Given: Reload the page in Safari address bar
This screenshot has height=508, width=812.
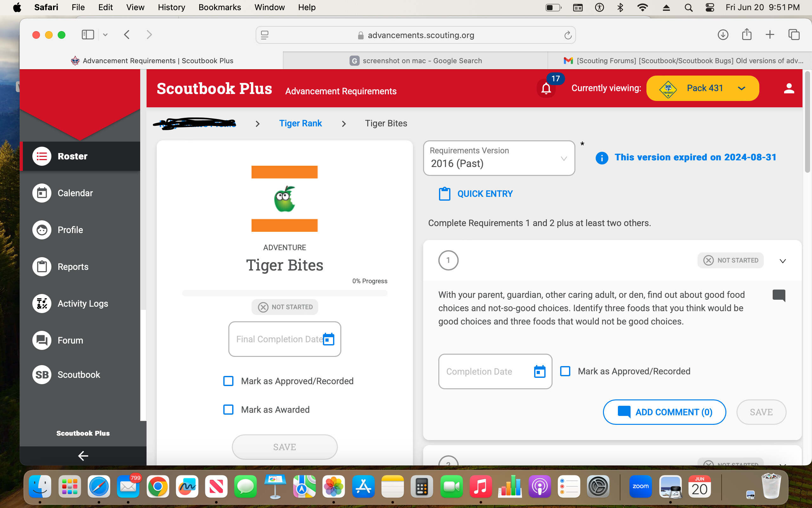Looking at the screenshot, I should [x=568, y=35].
